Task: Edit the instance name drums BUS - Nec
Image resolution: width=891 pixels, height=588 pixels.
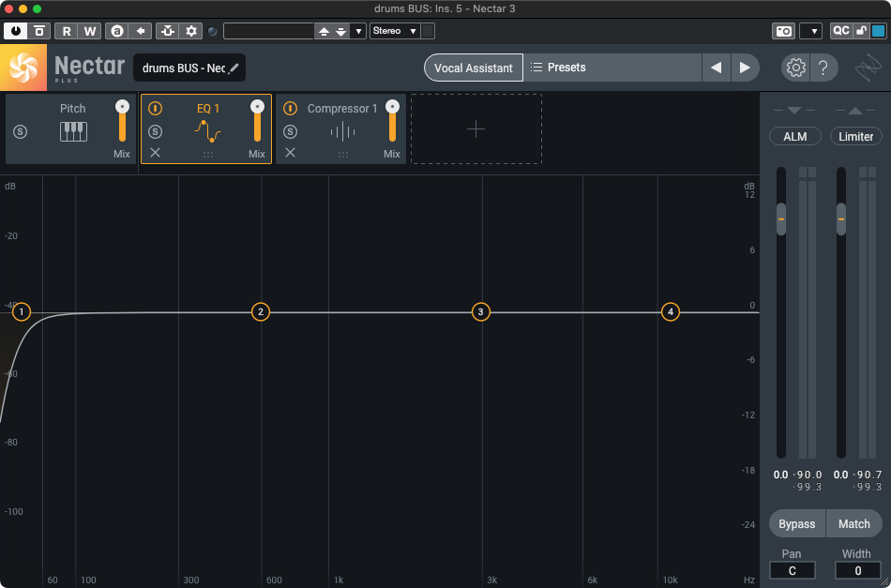Action: tap(184, 68)
